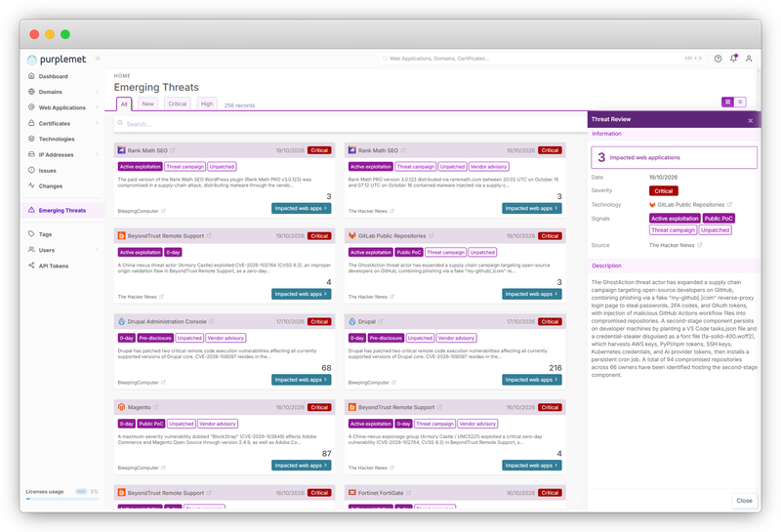Image resolution: width=781 pixels, height=532 pixels.
Task: Click Impacted web apps on Magento card
Action: click(x=302, y=466)
